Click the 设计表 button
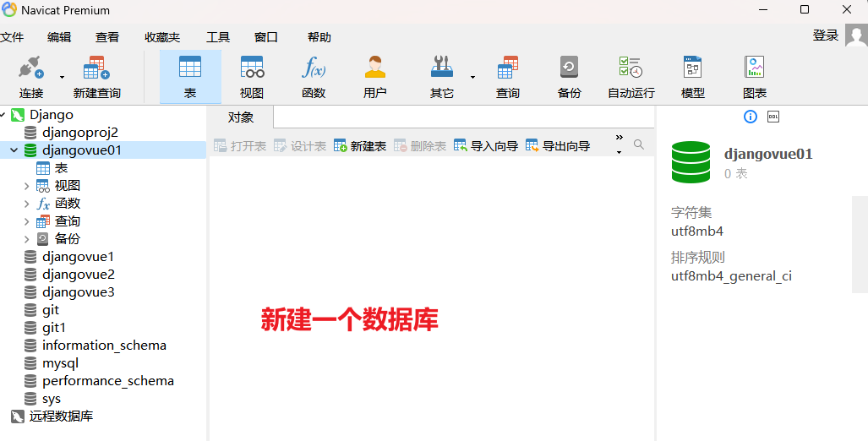 coord(300,146)
